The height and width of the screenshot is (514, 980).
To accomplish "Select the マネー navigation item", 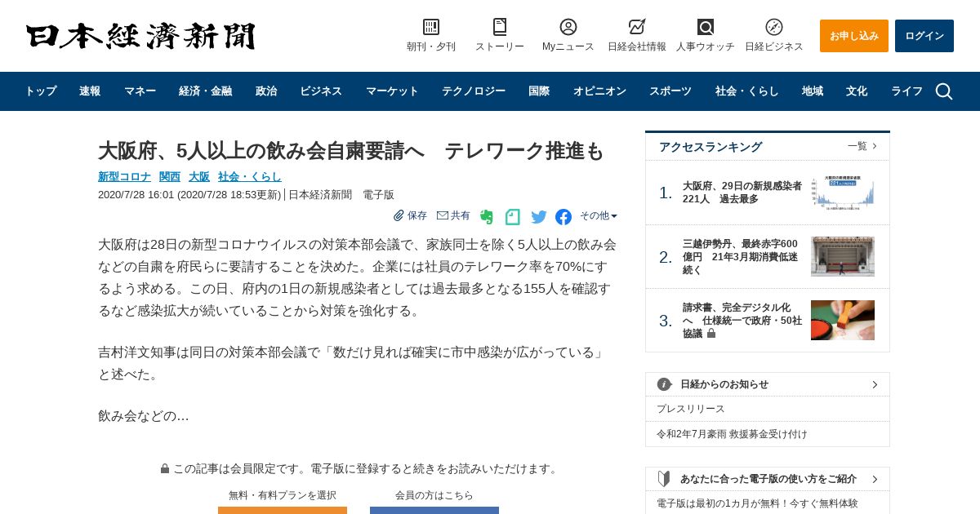I will coord(140,91).
